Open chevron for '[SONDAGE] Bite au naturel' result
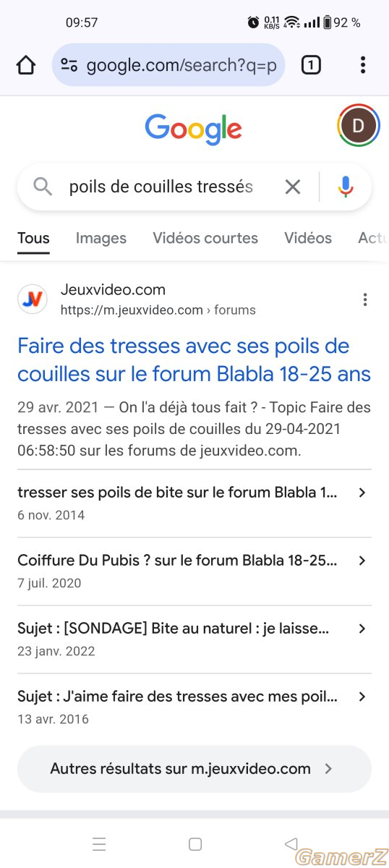The width and height of the screenshot is (389, 868). (x=362, y=629)
